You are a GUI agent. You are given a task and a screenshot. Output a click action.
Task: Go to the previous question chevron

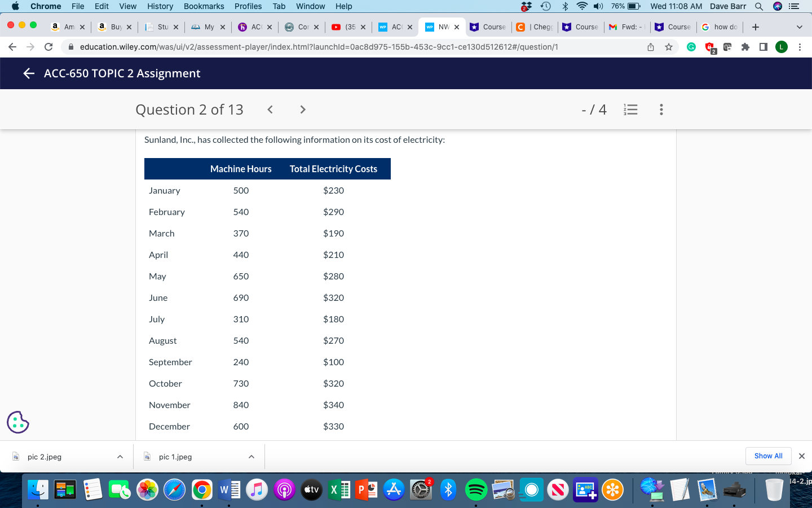tap(270, 110)
